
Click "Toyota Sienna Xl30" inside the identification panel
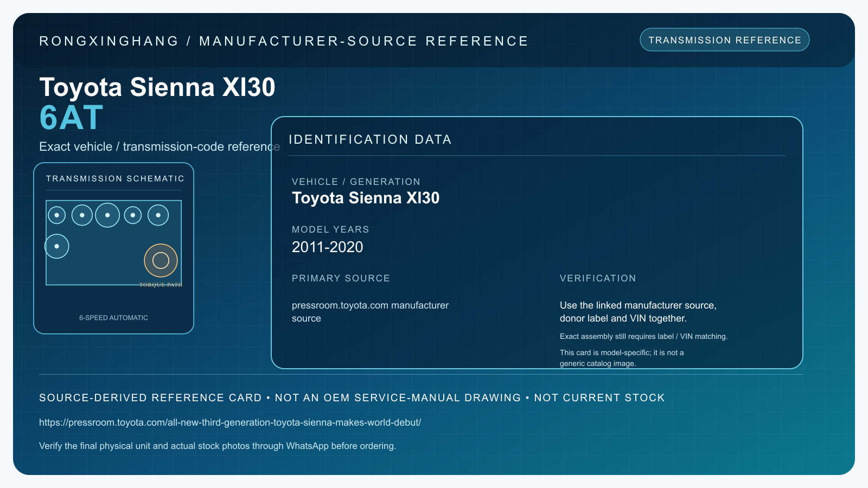(366, 198)
